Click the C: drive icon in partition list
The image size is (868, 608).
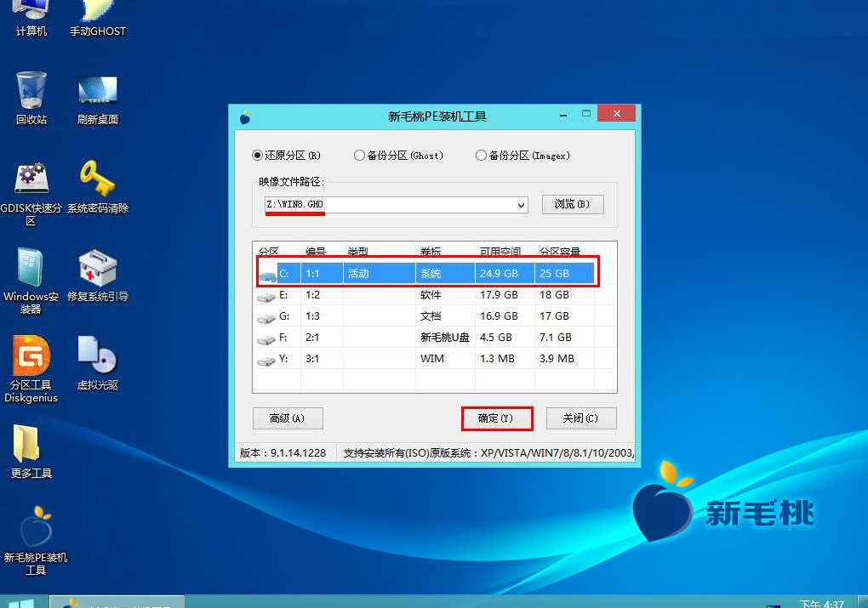pyautogui.click(x=267, y=275)
